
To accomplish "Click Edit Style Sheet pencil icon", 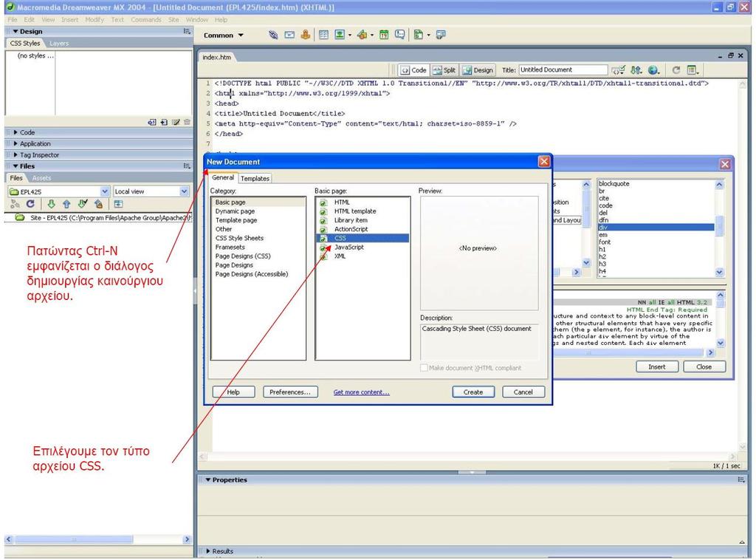I will [x=176, y=123].
